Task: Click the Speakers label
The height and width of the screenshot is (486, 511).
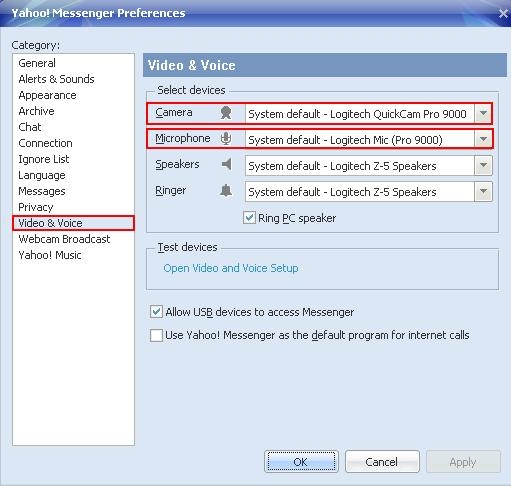Action: point(177,164)
